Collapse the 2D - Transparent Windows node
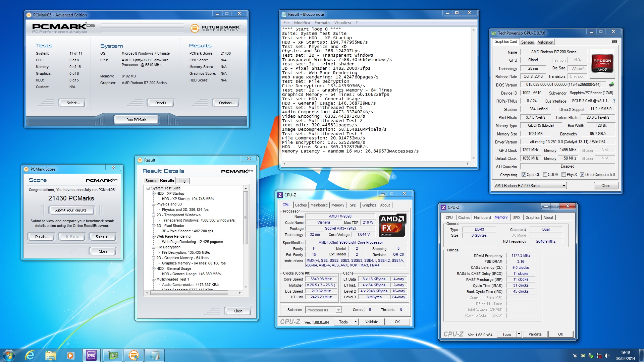Viewport: 644px width, 362px height. (x=153, y=215)
